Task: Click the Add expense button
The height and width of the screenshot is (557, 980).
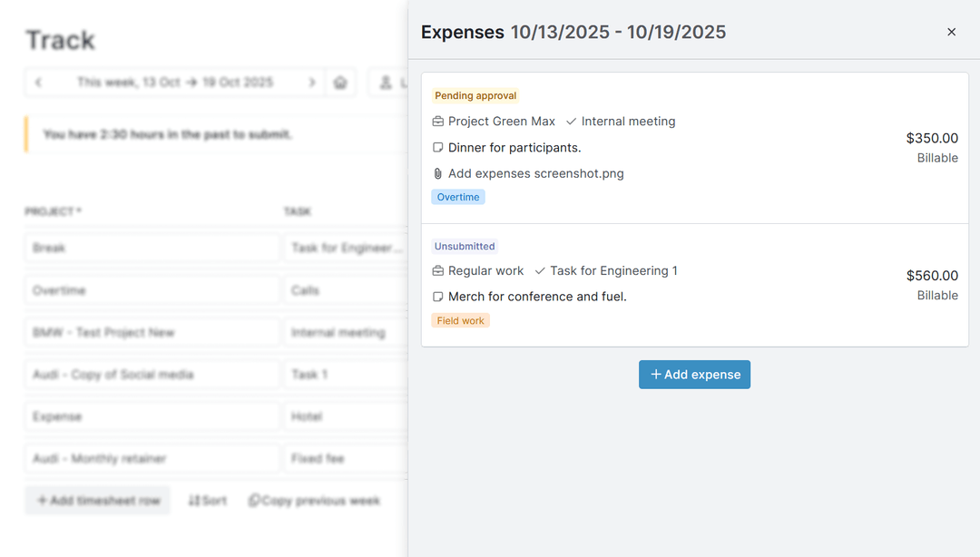Action: [x=694, y=374]
